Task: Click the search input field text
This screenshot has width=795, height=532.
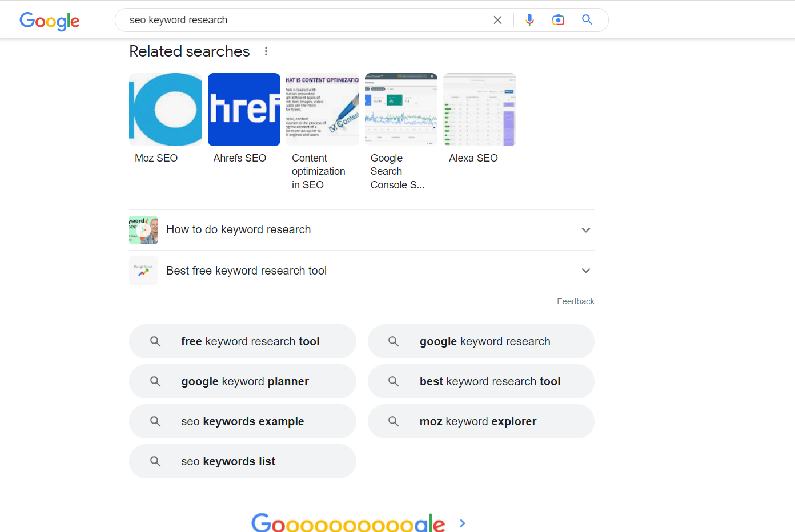Action: 178,20
